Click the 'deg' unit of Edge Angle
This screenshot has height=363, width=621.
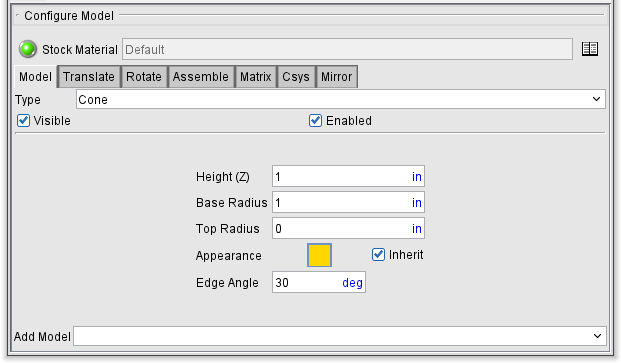point(352,283)
